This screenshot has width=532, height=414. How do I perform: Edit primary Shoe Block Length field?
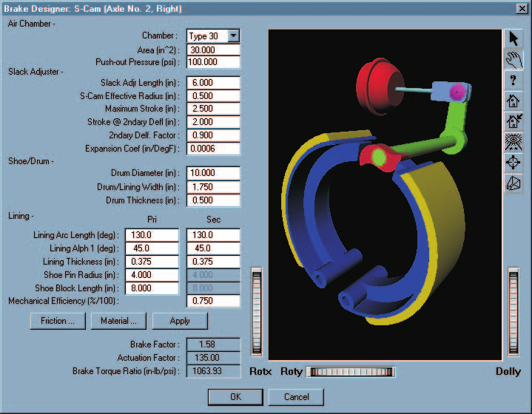pos(152,288)
